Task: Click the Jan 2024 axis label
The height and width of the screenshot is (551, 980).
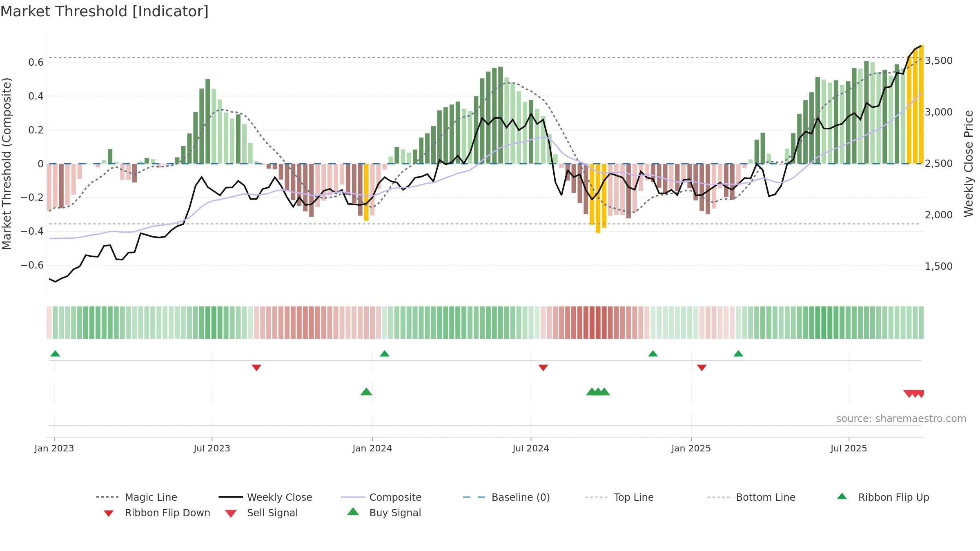Action: tap(372, 448)
